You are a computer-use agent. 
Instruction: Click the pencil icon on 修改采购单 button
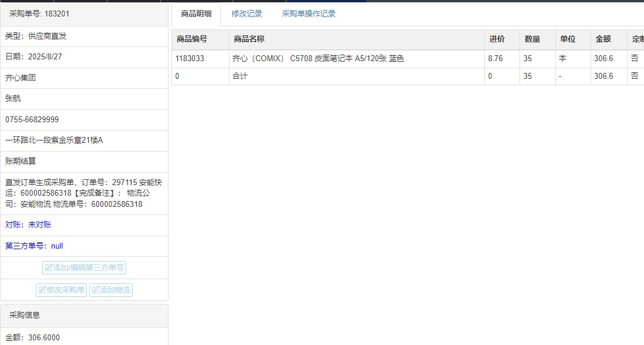click(42, 290)
